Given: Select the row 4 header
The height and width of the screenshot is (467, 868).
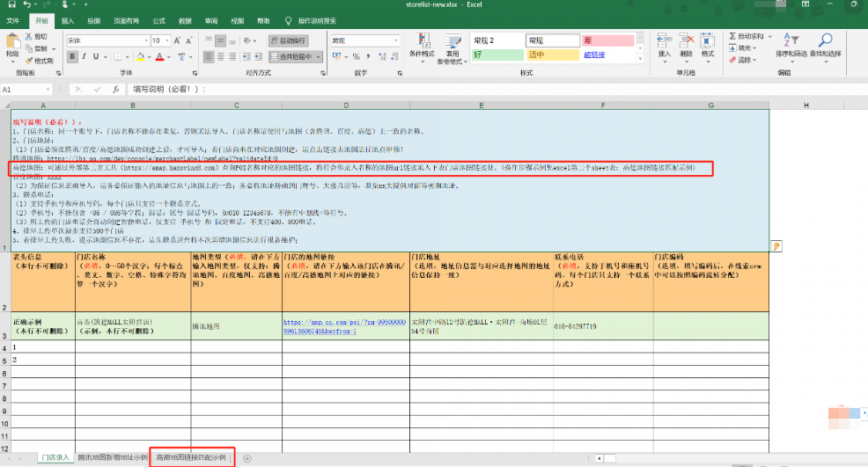Looking at the screenshot, I should click(5, 347).
